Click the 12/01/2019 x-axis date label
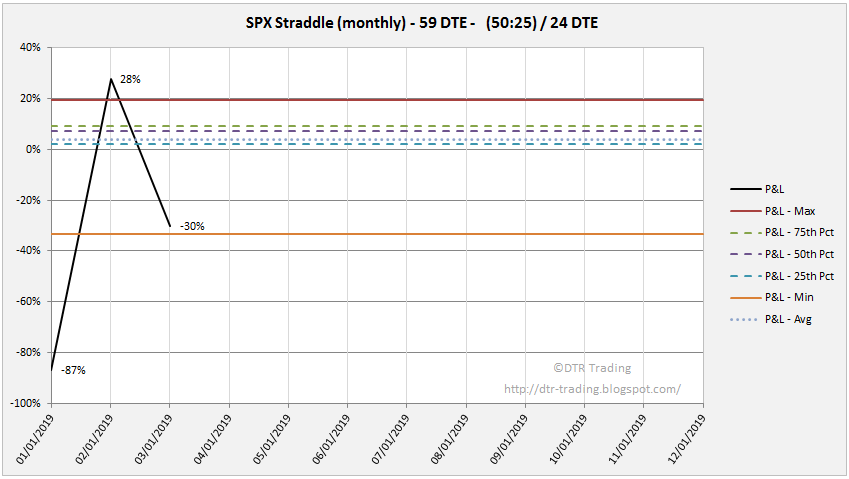The width and height of the screenshot is (849, 479). click(687, 439)
